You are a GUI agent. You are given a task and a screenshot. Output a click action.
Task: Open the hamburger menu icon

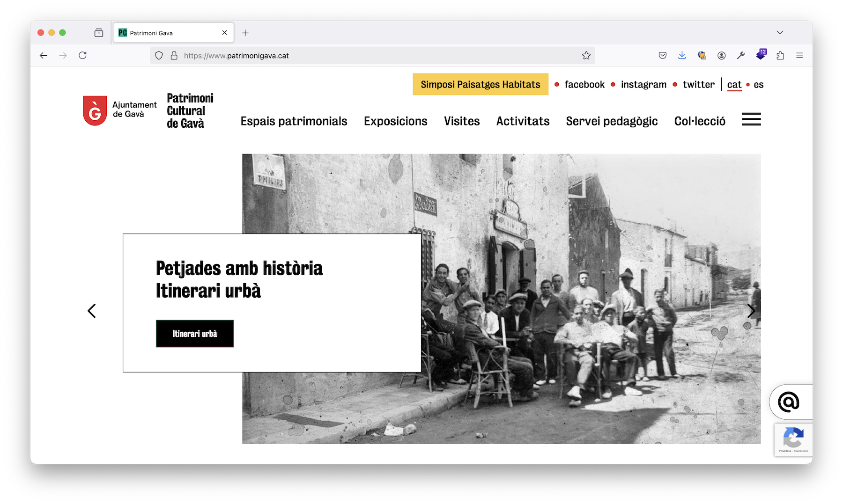tap(751, 119)
